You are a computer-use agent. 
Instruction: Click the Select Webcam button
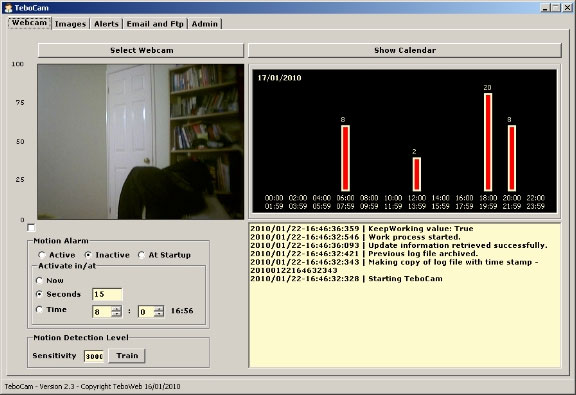point(141,50)
